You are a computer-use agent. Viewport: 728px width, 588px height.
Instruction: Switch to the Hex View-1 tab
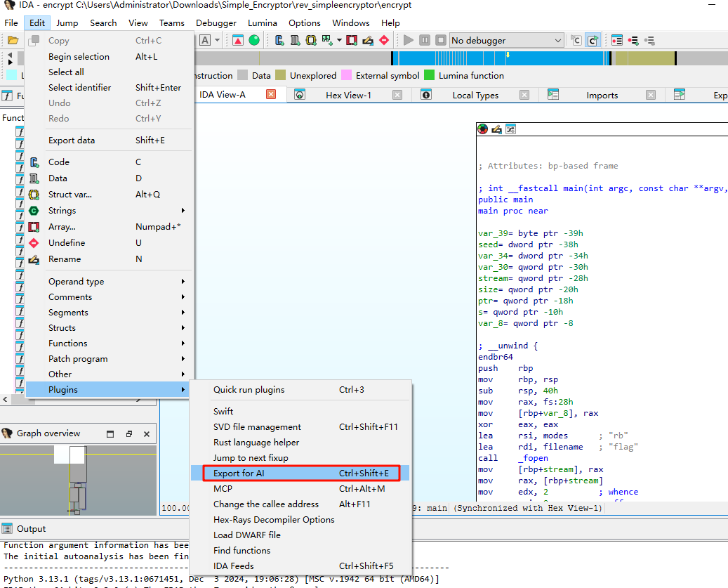tap(348, 96)
